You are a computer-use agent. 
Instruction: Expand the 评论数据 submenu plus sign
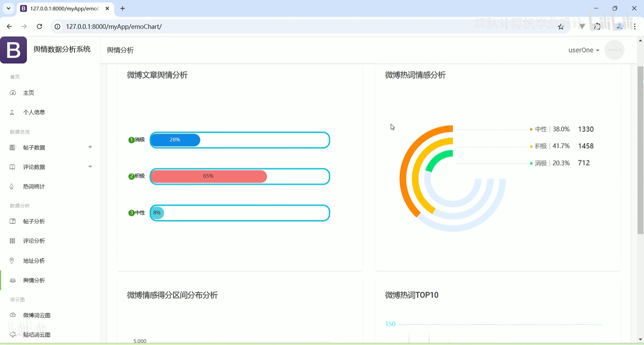[90, 166]
